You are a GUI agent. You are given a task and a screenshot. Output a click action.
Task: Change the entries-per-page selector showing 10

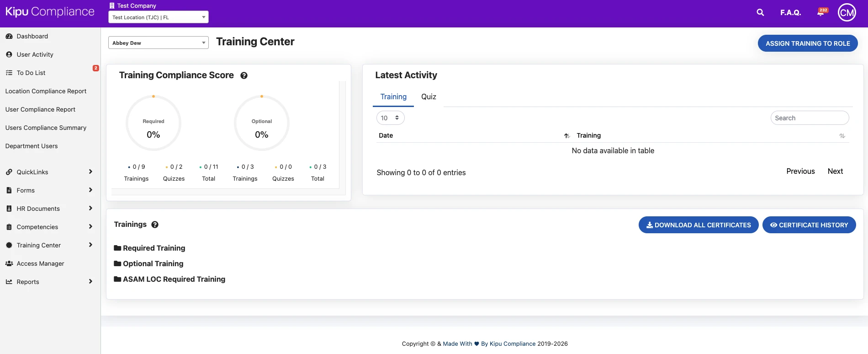[x=390, y=118]
